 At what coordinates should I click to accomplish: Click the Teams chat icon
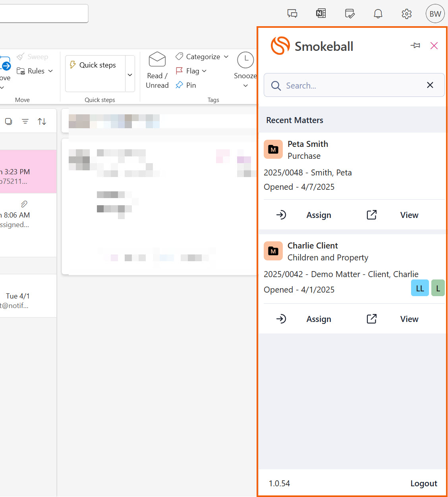coord(292,14)
